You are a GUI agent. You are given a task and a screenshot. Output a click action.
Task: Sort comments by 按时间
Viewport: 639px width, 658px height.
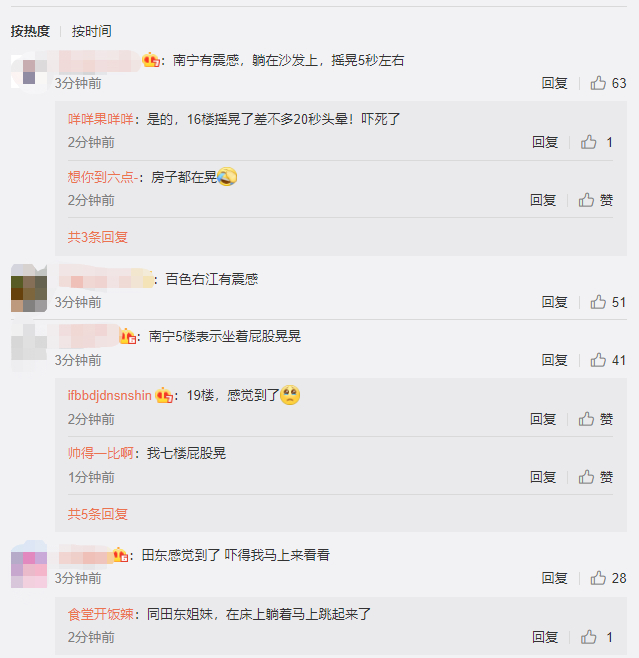(91, 31)
